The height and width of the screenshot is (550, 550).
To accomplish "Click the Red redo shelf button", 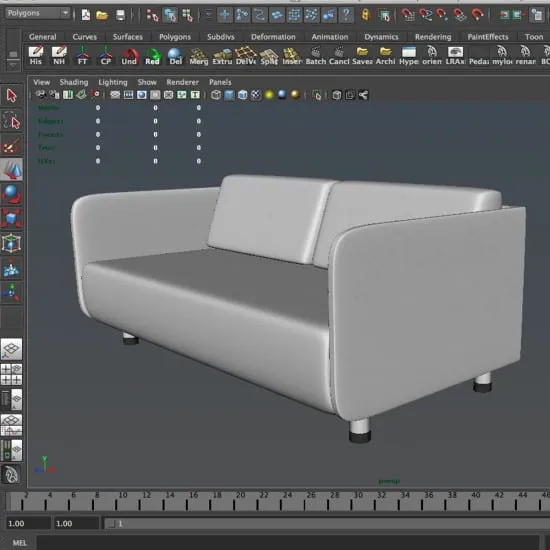I will 152,55.
